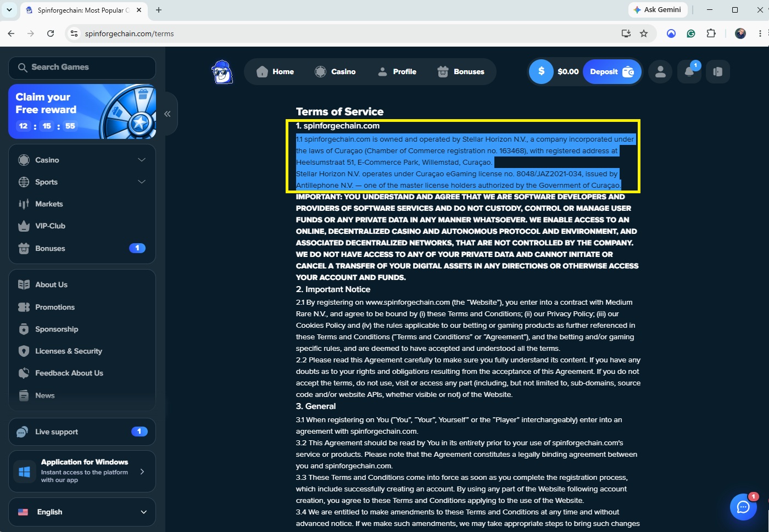Screen dimensions: 769x532
Task: Open the user account avatar icon
Action: [660, 72]
